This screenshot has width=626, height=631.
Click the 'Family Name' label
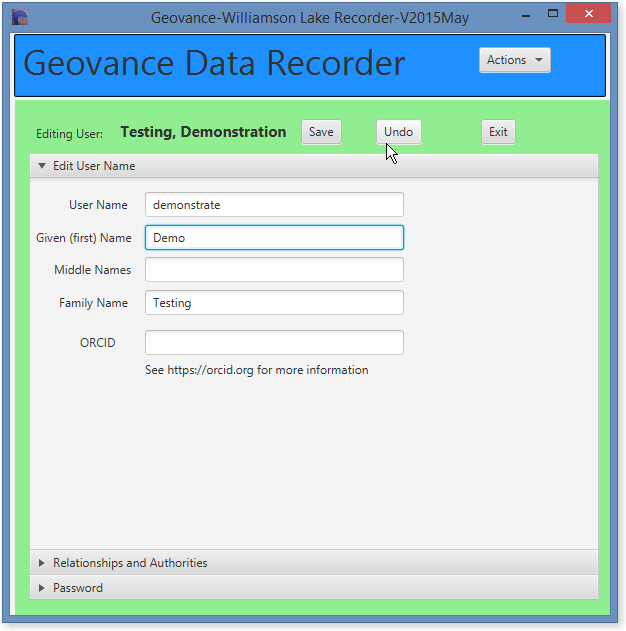tap(93, 303)
